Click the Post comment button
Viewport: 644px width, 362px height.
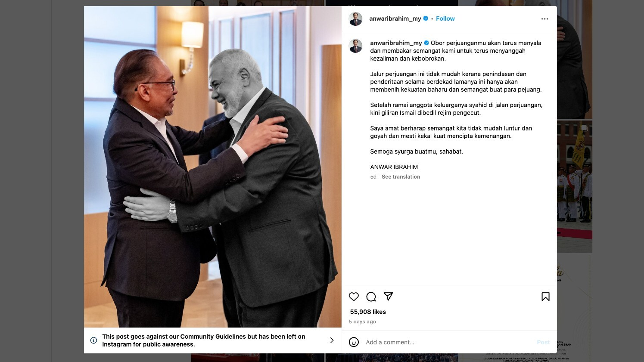click(x=543, y=342)
